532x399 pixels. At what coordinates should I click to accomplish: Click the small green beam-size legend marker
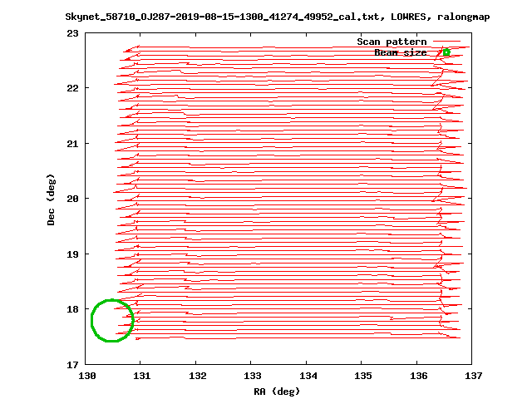[x=446, y=52]
